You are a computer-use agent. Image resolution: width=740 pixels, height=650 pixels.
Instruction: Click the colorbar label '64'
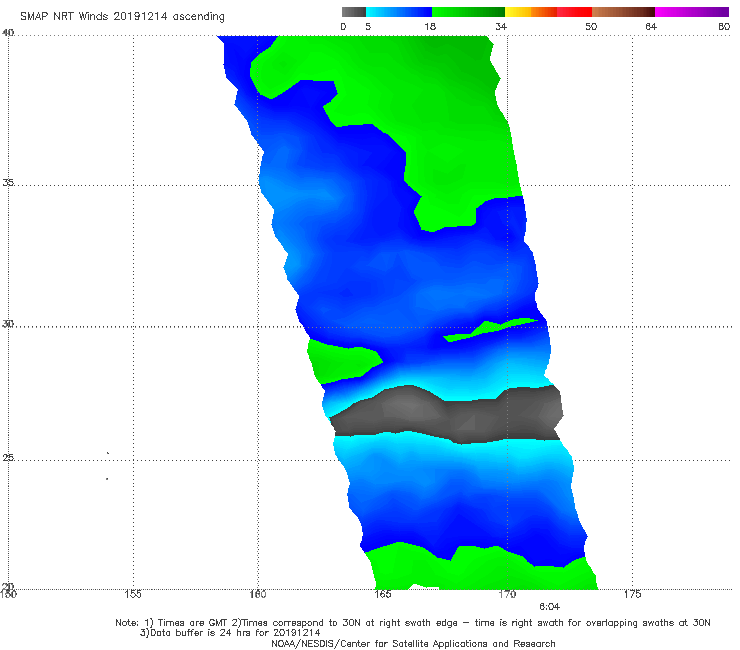tap(651, 26)
